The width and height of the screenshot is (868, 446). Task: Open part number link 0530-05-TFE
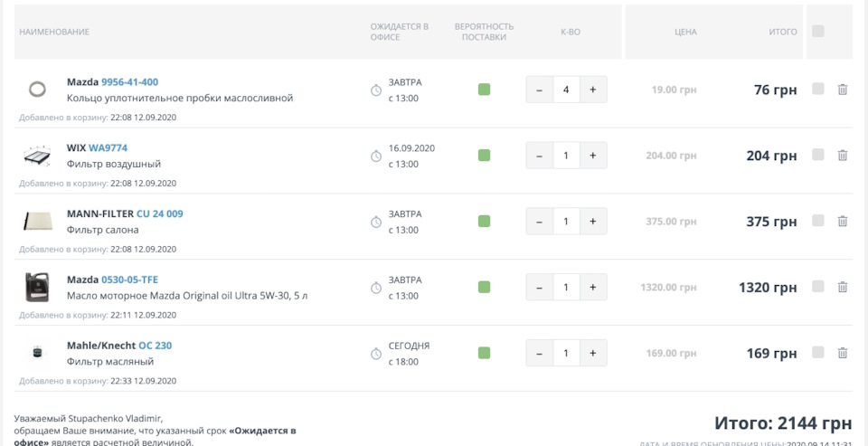pos(129,280)
